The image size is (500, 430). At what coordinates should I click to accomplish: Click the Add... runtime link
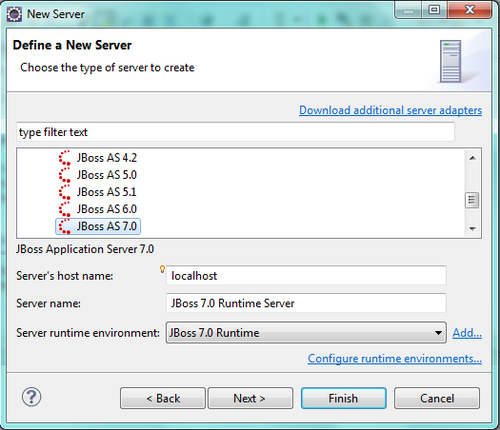tap(467, 333)
